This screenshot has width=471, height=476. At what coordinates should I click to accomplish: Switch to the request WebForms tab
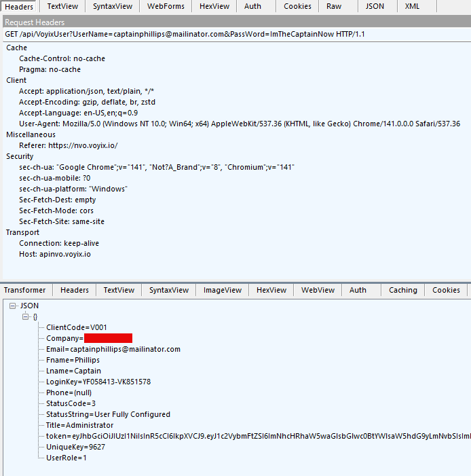(166, 6)
